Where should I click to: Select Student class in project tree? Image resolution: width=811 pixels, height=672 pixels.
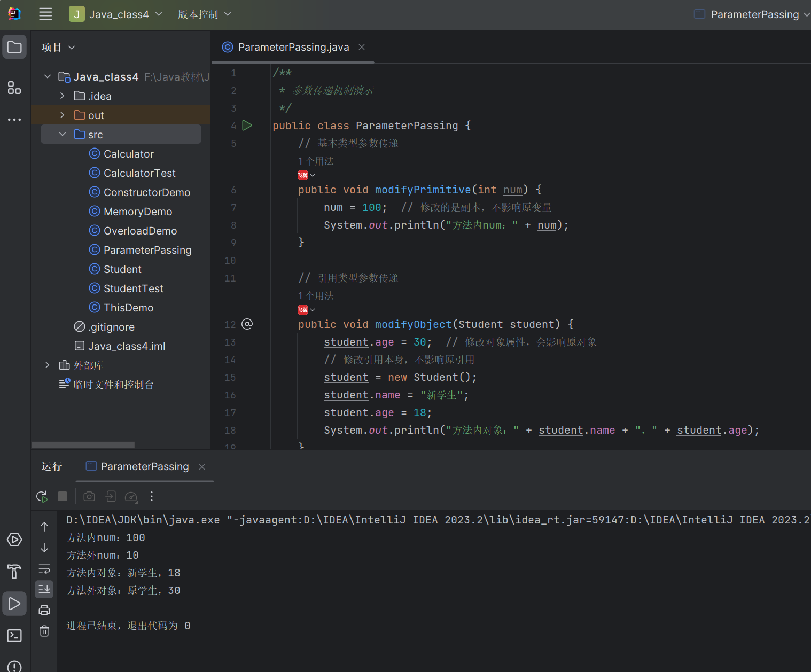122,269
